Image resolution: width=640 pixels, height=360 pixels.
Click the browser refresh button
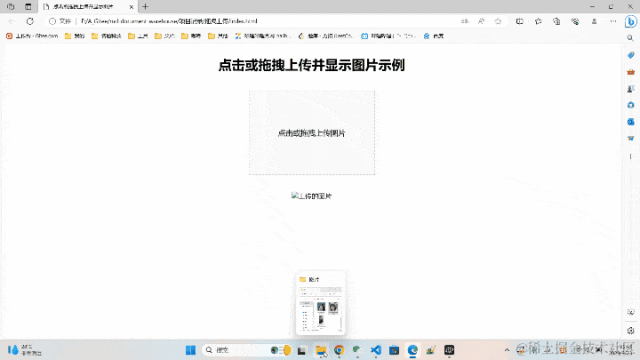pyautogui.click(x=30, y=21)
